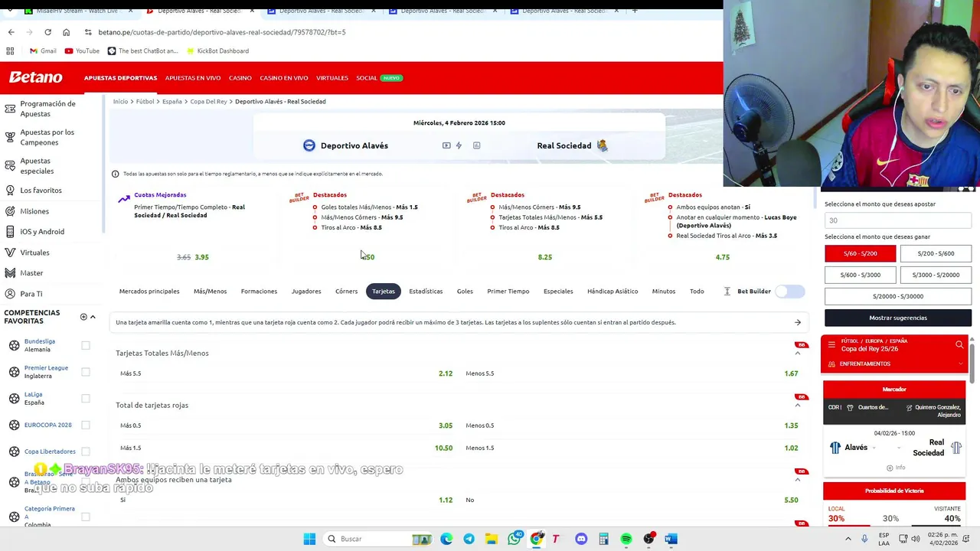This screenshot has width=980, height=551.
Task: Show hidden system tray icons
Action: (x=848, y=539)
